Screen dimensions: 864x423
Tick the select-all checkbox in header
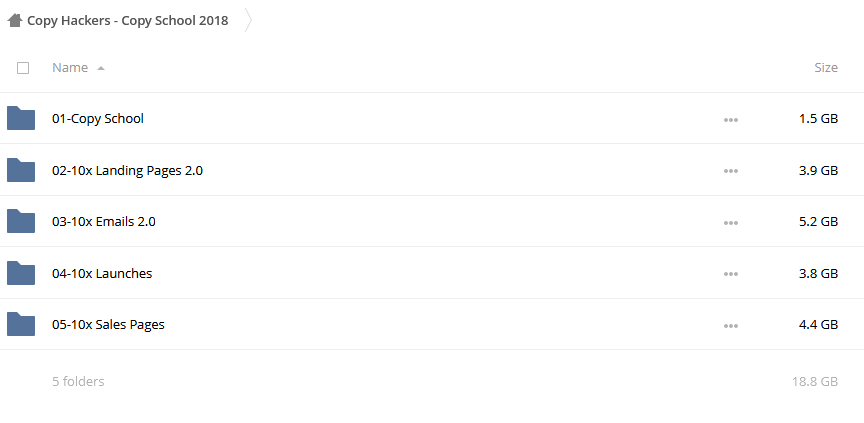(23, 68)
